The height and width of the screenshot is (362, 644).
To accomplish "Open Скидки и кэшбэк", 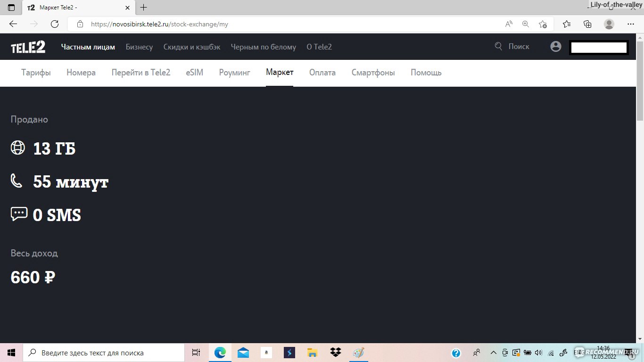I will click(192, 47).
